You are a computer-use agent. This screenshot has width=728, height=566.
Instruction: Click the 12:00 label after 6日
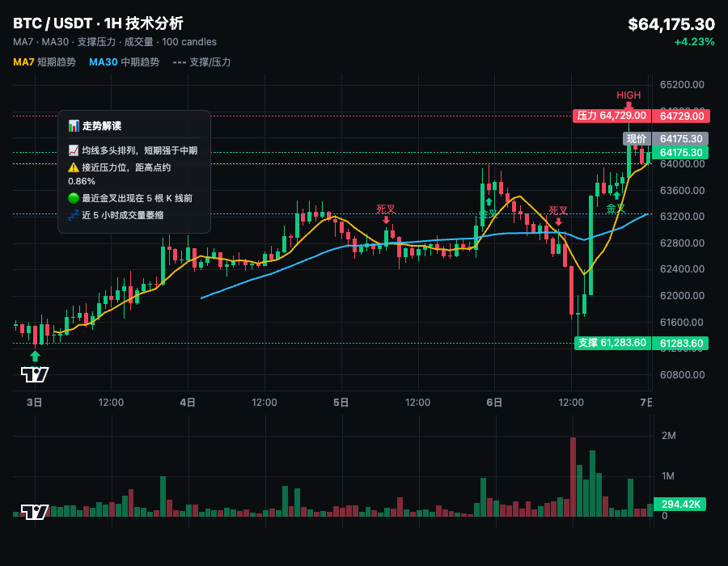point(570,402)
